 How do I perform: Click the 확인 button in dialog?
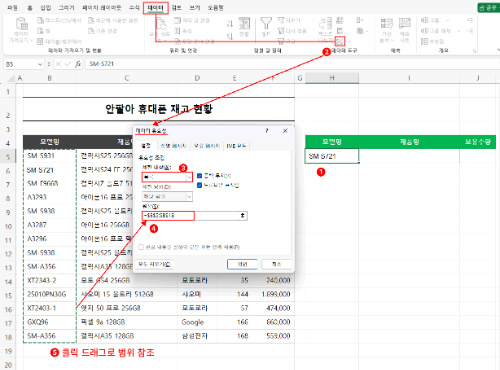242,264
